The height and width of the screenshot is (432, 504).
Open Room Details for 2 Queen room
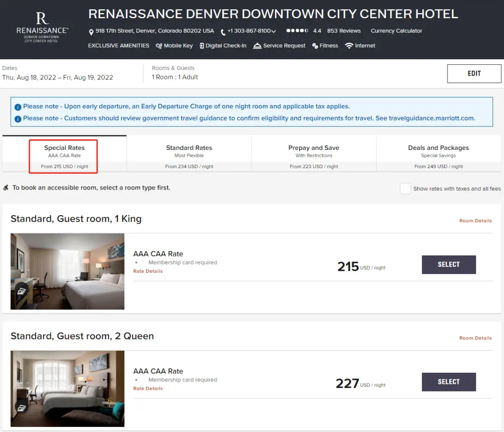[x=475, y=338]
